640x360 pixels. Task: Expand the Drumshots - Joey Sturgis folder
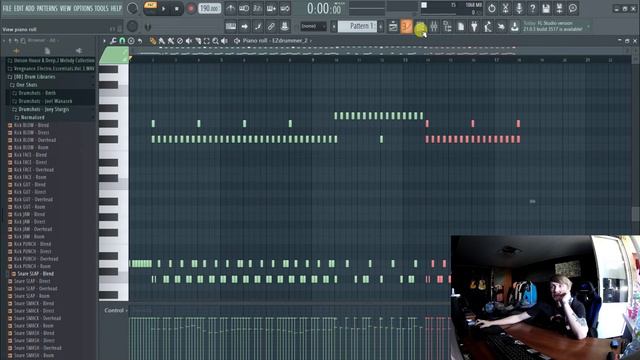click(x=43, y=109)
